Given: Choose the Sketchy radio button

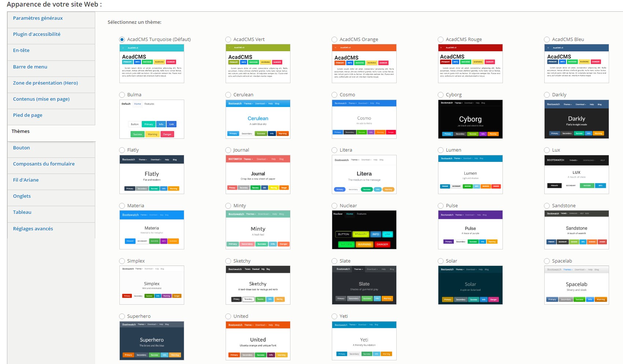Looking at the screenshot, I should [228, 261].
